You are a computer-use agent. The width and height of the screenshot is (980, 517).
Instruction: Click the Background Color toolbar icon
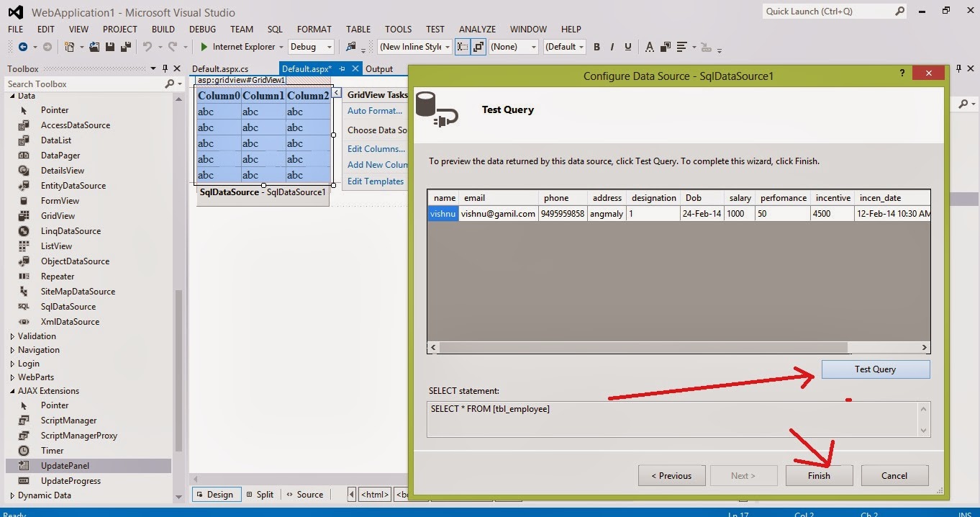coord(666,47)
